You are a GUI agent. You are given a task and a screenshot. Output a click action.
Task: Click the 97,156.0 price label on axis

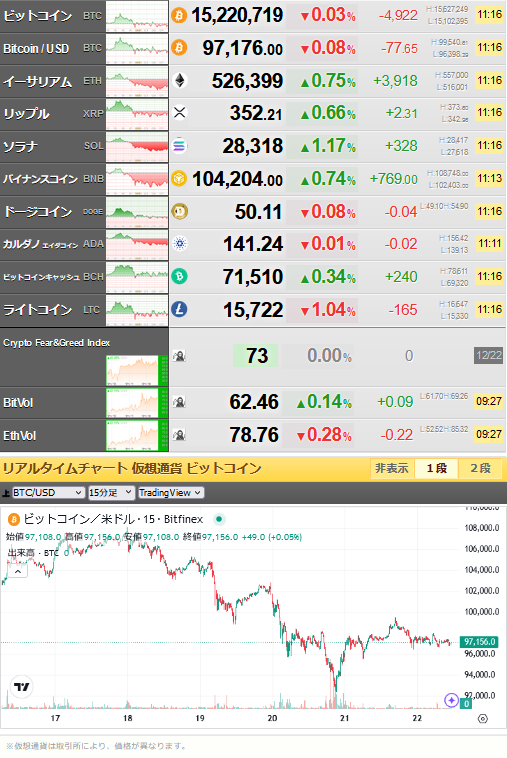pyautogui.click(x=479, y=642)
